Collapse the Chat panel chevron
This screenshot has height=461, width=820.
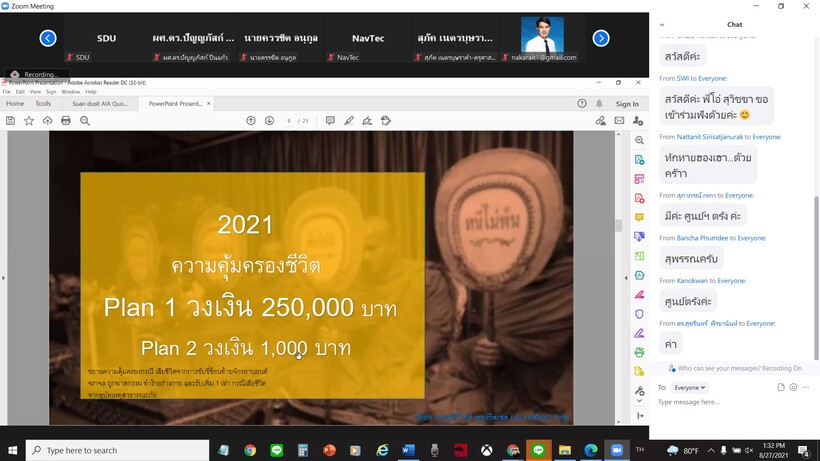tap(662, 25)
